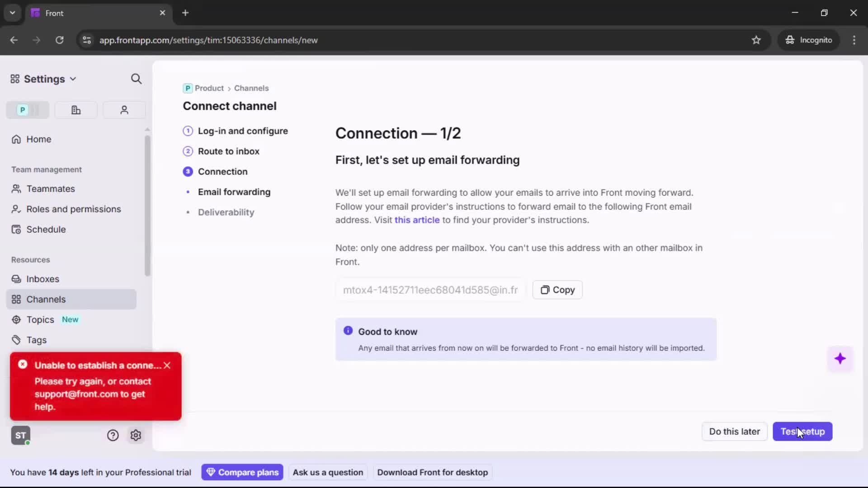The width and height of the screenshot is (868, 488).
Task: Open Chrome's three-dot menu
Action: coord(854,40)
